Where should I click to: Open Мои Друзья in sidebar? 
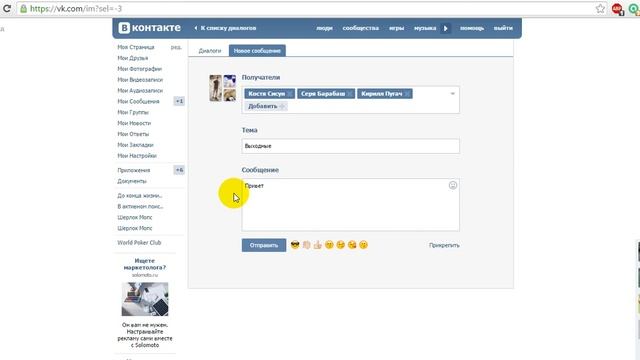(133, 58)
